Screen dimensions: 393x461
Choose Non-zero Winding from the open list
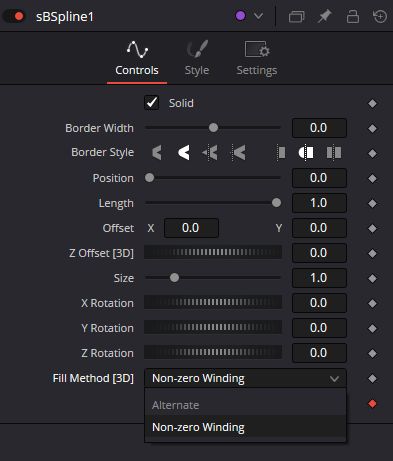pos(245,427)
